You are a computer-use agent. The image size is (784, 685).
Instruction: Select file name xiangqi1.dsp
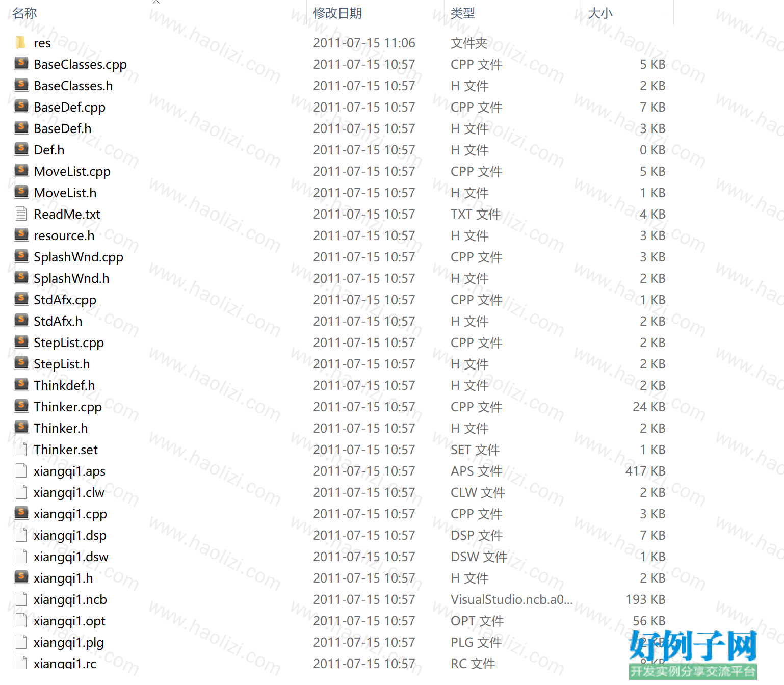70,536
